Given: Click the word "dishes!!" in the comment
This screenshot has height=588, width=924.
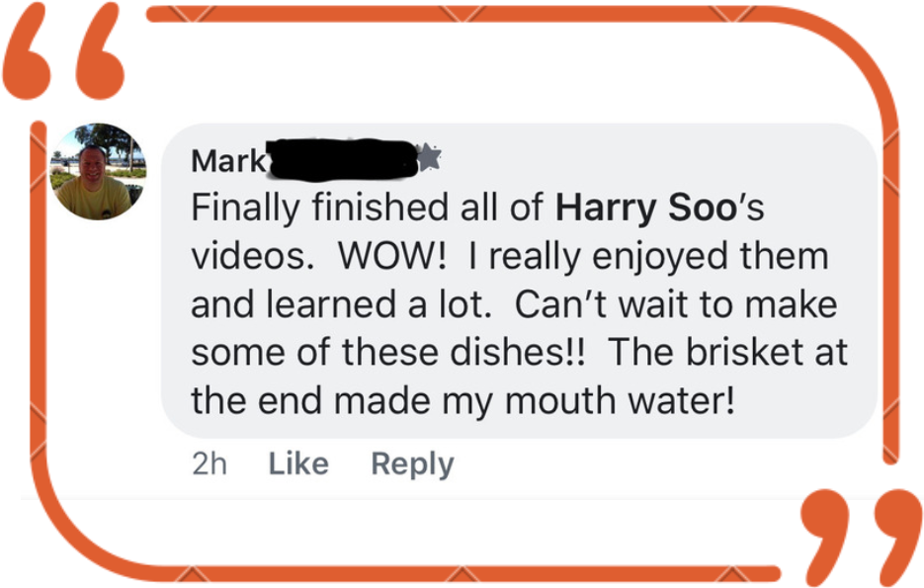Looking at the screenshot, I should click(518, 352).
